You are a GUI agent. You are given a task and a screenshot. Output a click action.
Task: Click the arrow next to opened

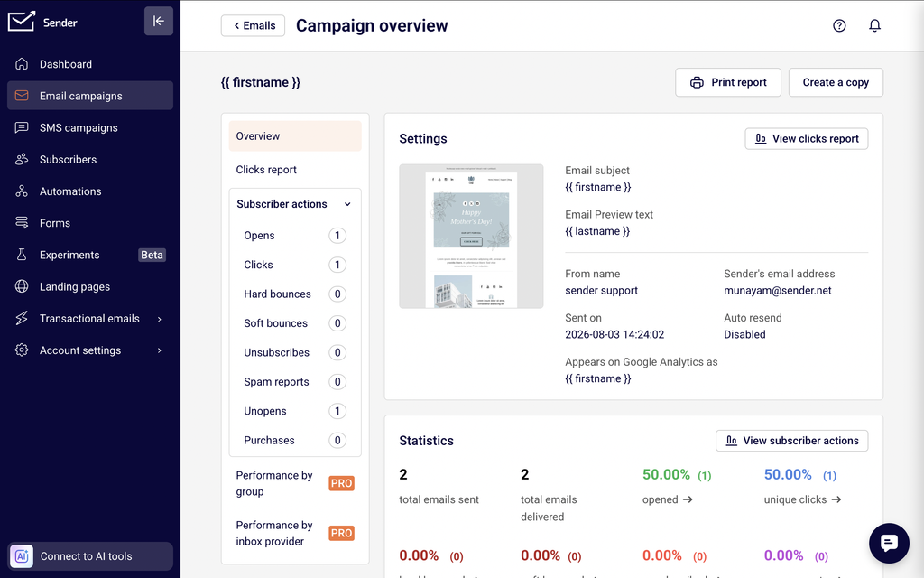tap(687, 499)
